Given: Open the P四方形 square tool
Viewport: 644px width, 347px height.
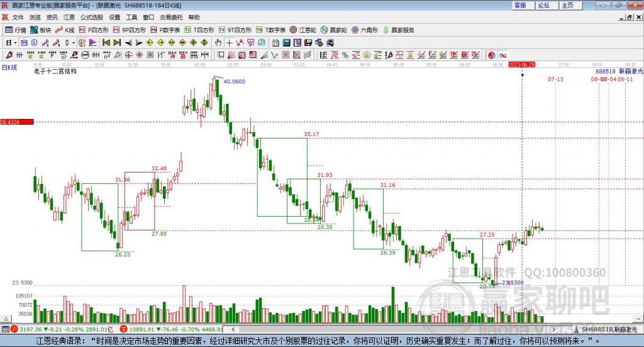Looking at the screenshot, I should pos(94,30).
